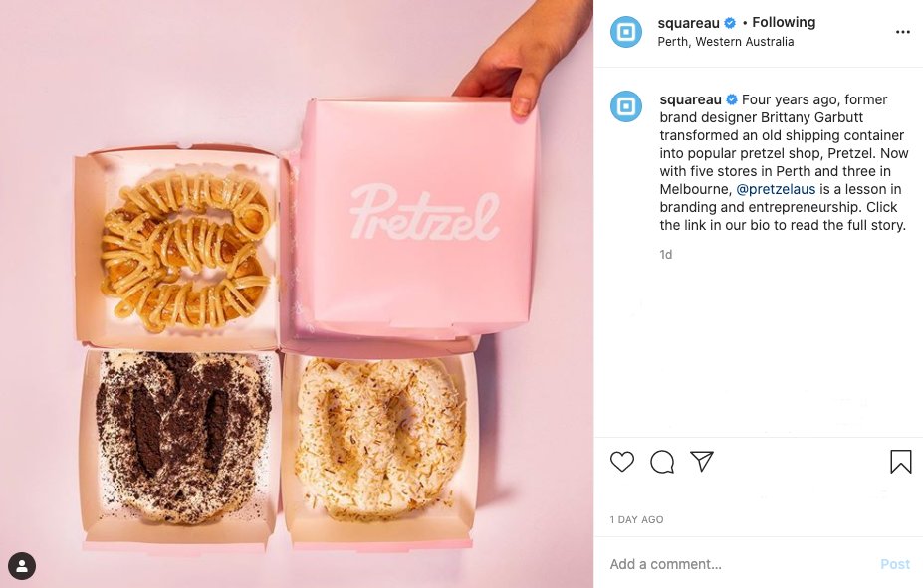Viewport: 923px width, 588px height.
Task: Share post using paper plane icon
Action: pos(702,462)
